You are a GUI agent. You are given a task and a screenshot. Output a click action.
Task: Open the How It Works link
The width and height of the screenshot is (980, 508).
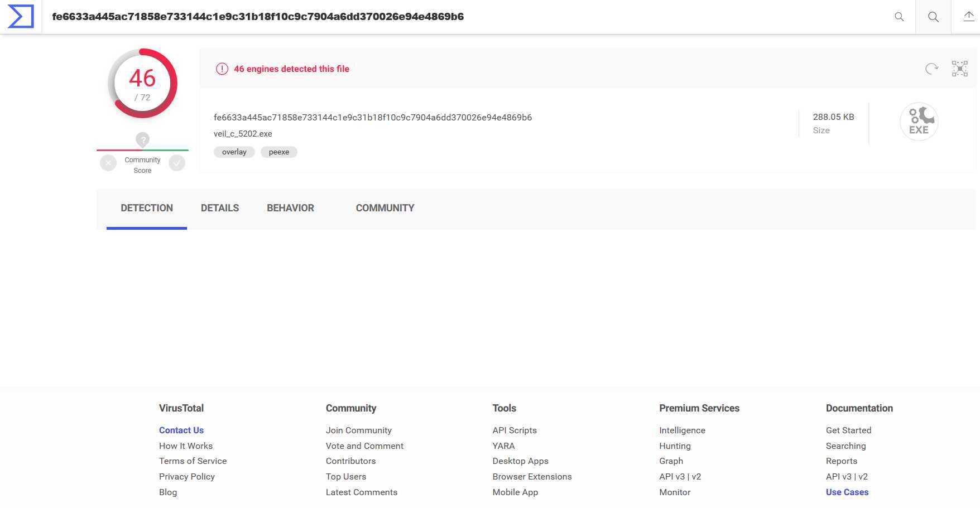point(186,446)
